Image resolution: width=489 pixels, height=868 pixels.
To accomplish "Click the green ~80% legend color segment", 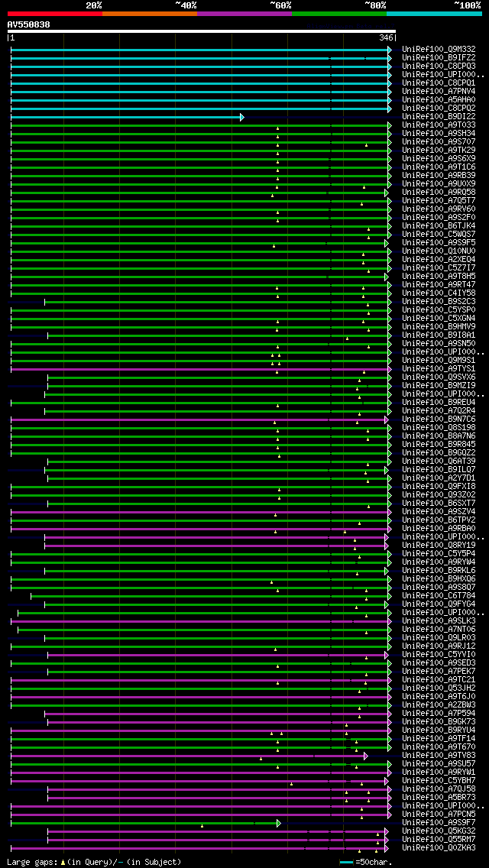I will pyautogui.click(x=339, y=13).
